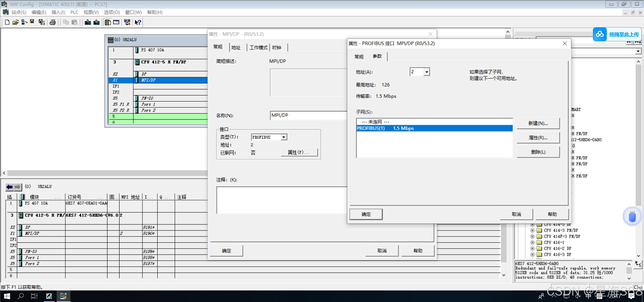Image resolution: width=644 pixels, height=302 pixels.
Task: Select the 未连网 subnet entry
Action: tap(375, 122)
